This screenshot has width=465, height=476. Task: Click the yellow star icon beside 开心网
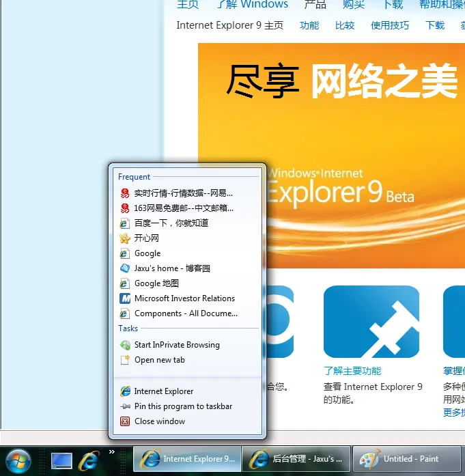click(125, 238)
